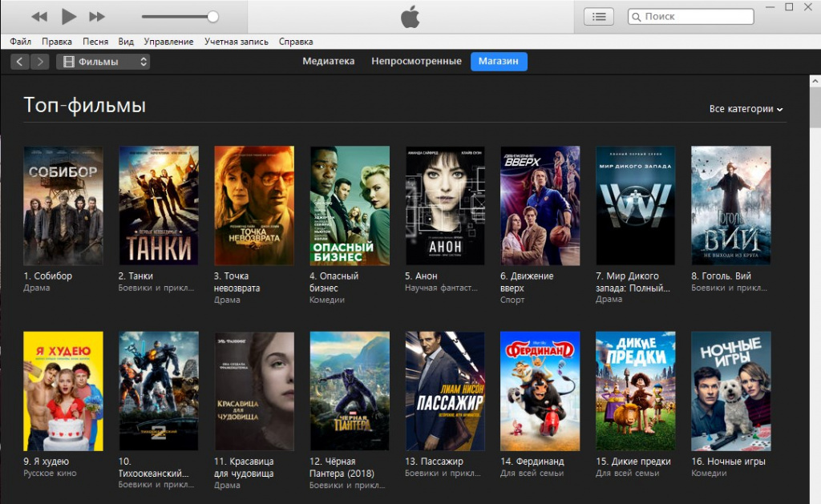Open the Собибор movie poster
This screenshot has width=821, height=504.
point(63,205)
